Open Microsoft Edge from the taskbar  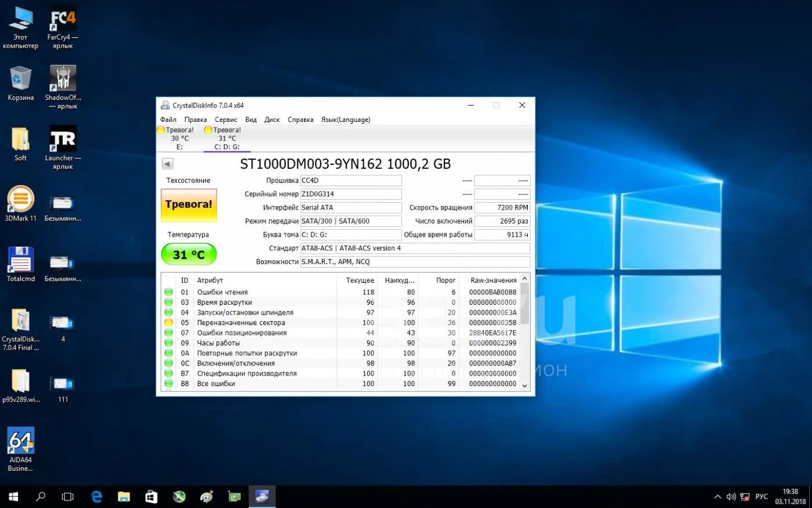(96, 496)
